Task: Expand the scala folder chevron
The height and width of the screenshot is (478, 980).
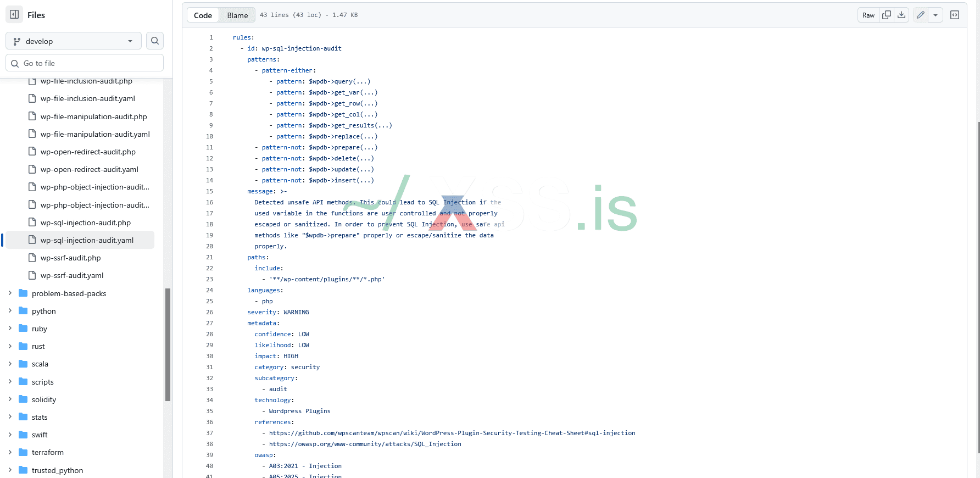Action: (10, 364)
